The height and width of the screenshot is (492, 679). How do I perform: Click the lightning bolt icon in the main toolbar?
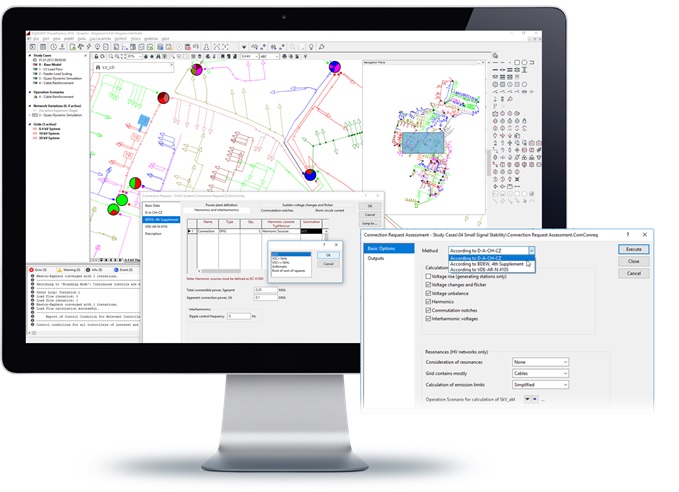[89, 47]
